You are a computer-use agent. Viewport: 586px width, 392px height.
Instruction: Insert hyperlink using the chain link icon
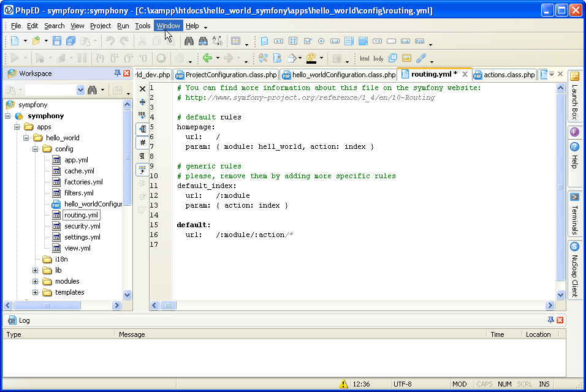[420, 58]
